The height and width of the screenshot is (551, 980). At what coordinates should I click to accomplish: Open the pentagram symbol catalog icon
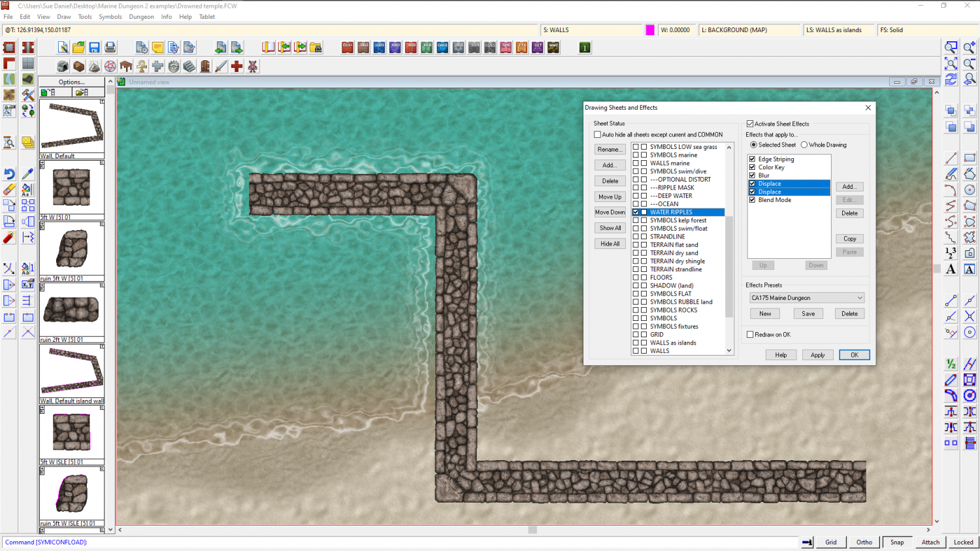[x=110, y=66]
